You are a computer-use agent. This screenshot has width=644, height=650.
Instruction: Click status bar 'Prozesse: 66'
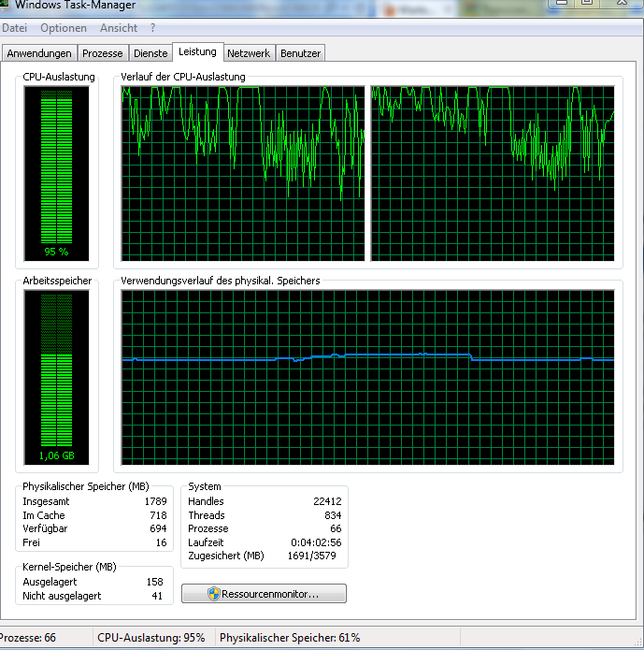click(28, 638)
